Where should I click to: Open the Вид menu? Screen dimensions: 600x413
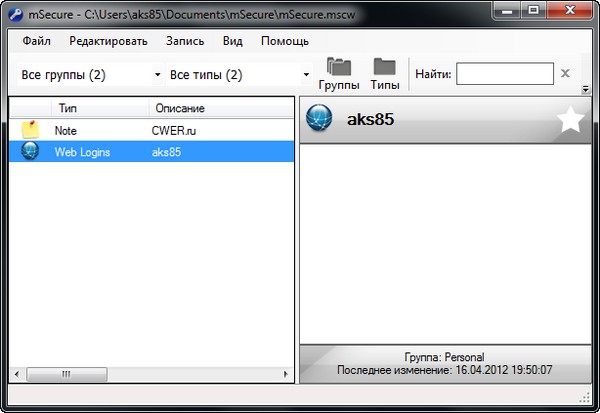click(233, 41)
